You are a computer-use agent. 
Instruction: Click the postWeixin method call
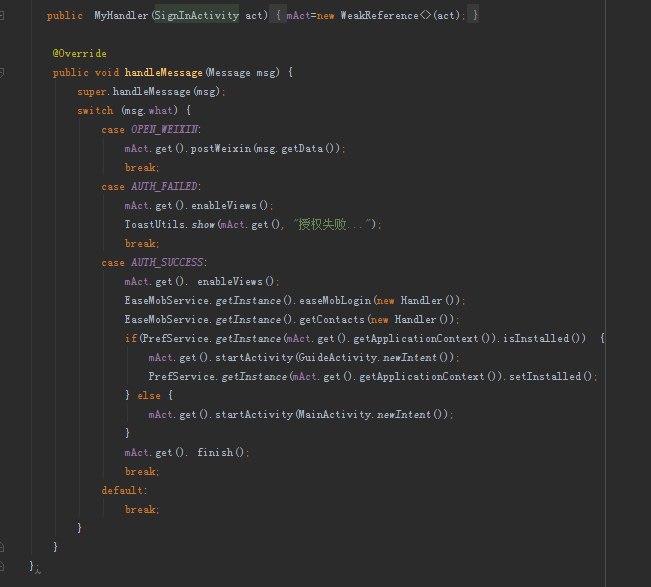[221, 149]
